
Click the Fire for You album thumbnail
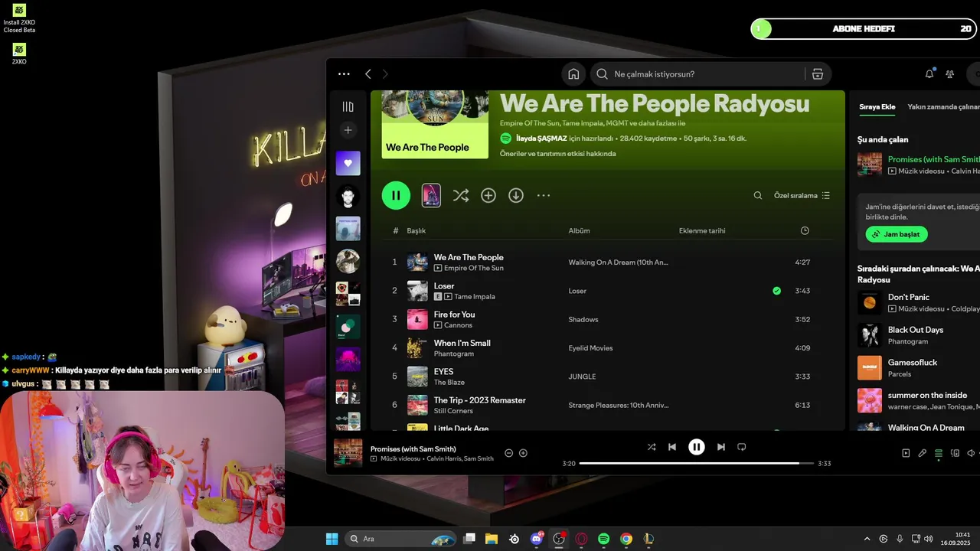click(417, 319)
